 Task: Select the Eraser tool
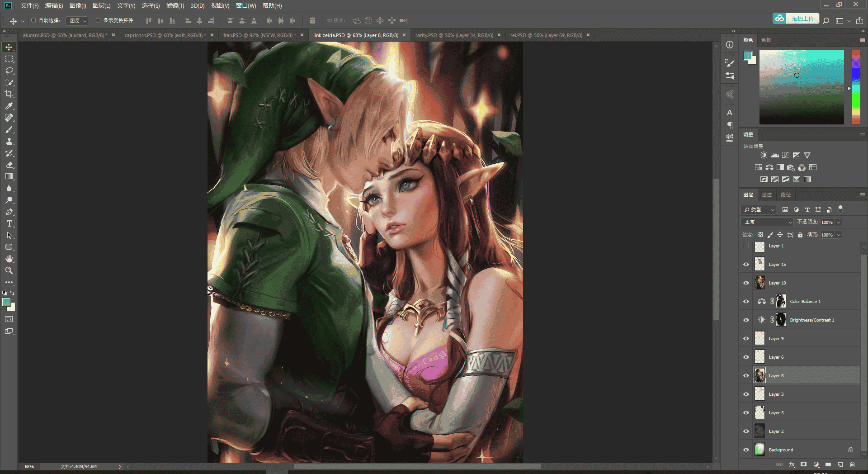tap(9, 165)
